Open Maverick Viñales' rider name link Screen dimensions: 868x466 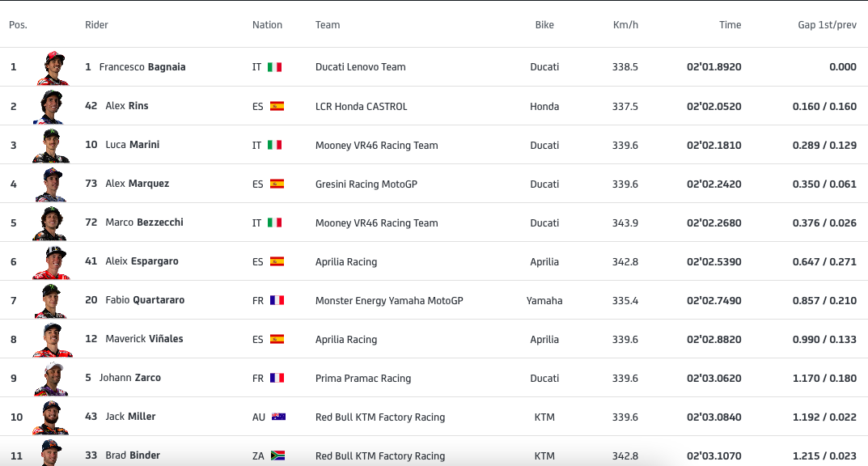point(145,339)
